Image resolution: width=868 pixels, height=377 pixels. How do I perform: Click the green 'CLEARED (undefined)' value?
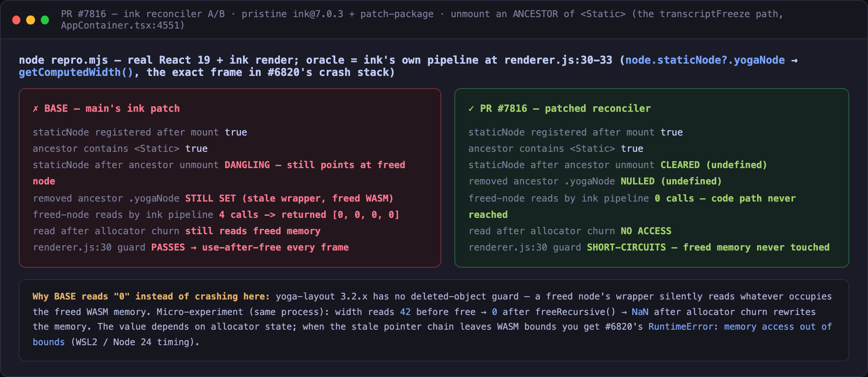(x=714, y=165)
